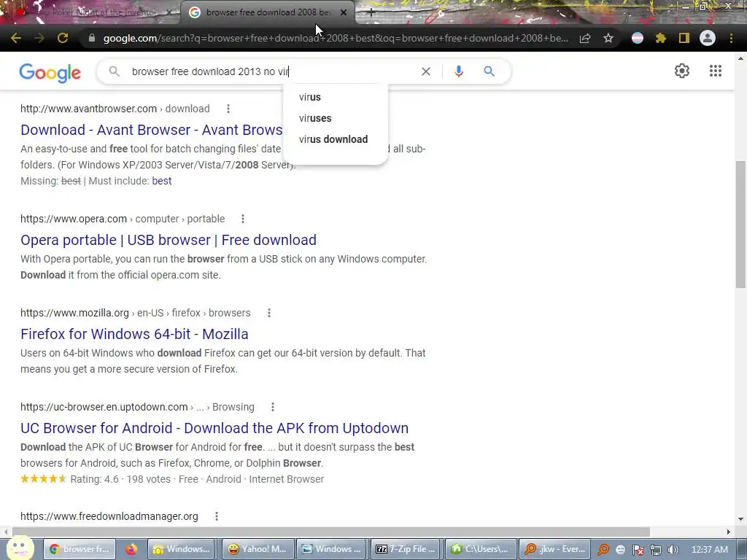This screenshot has width=747, height=560.
Task: Open the volume speaker tray icon
Action: tap(672, 550)
